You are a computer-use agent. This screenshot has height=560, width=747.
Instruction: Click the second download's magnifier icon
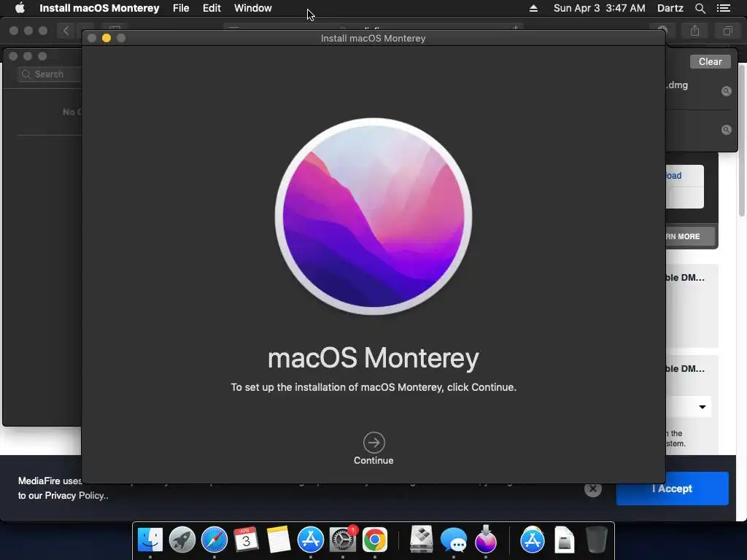pyautogui.click(x=726, y=130)
